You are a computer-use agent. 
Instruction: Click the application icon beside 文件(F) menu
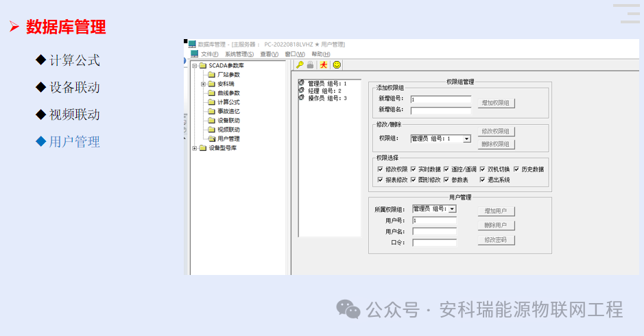pyautogui.click(x=195, y=53)
